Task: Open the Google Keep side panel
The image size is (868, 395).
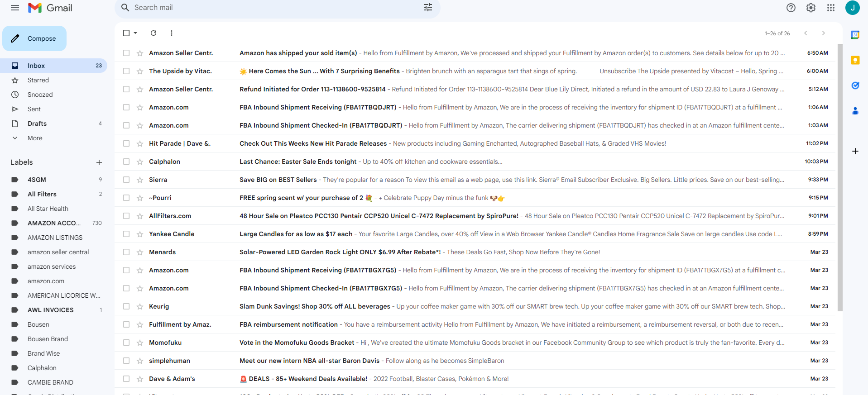Action: tap(855, 60)
